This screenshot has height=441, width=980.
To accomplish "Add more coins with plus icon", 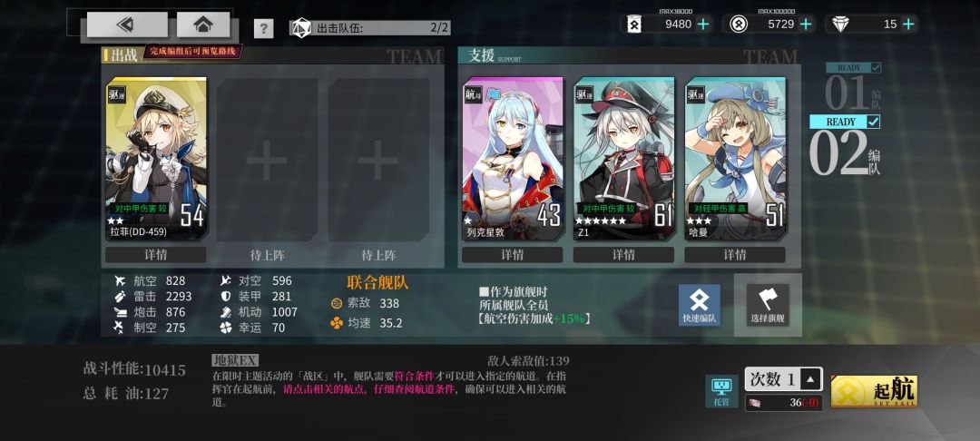I will 807,24.
